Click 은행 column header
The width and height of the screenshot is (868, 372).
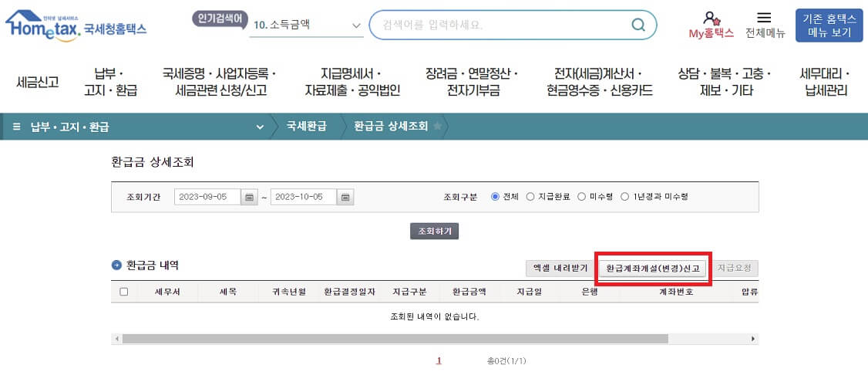click(589, 292)
